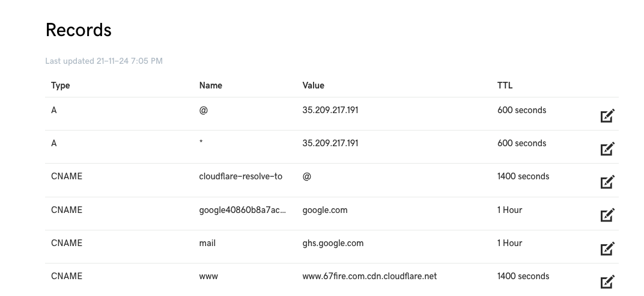Open edit icon for cloudflare-resolve-to record
The width and height of the screenshot is (644, 296).
pos(607,182)
